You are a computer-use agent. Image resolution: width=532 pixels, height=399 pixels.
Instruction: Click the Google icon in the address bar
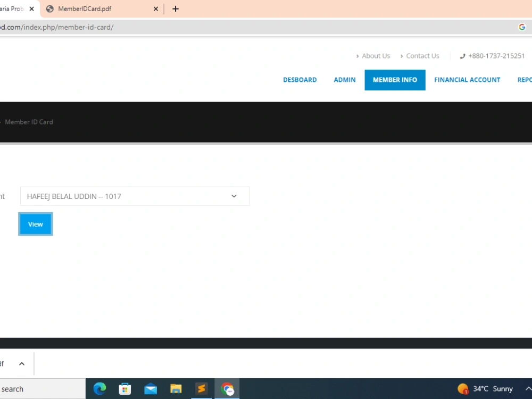pyautogui.click(x=522, y=27)
